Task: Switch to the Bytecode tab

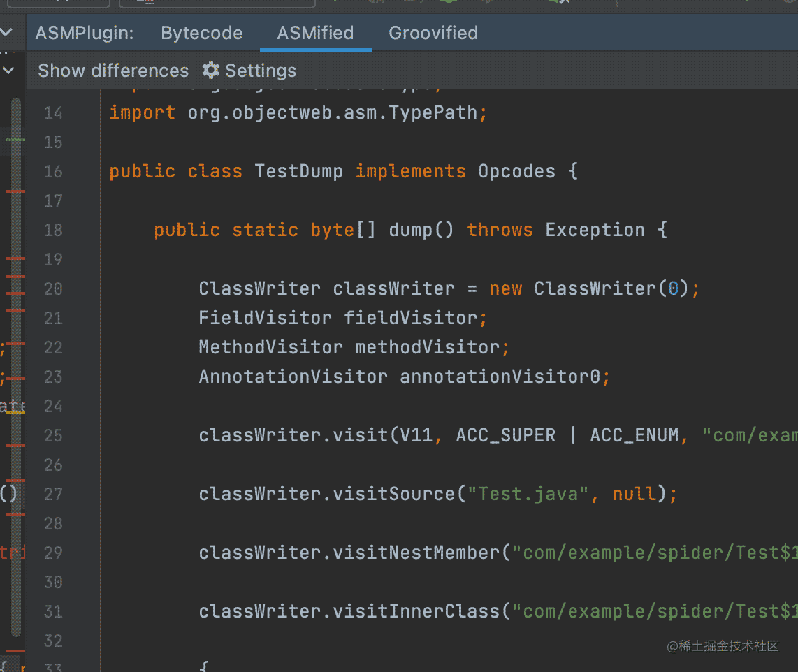Action: [201, 33]
